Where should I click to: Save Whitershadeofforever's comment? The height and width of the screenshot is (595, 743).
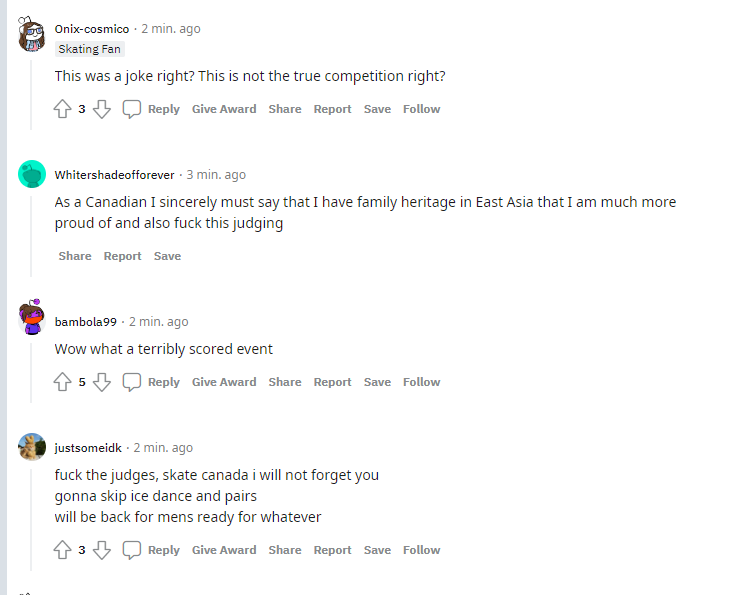167,256
